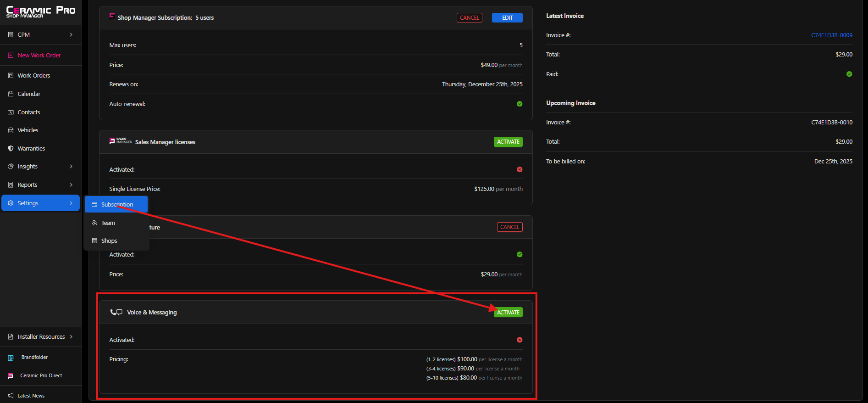Click the Warranties shield icon
This screenshot has height=403, width=868.
[11, 149]
